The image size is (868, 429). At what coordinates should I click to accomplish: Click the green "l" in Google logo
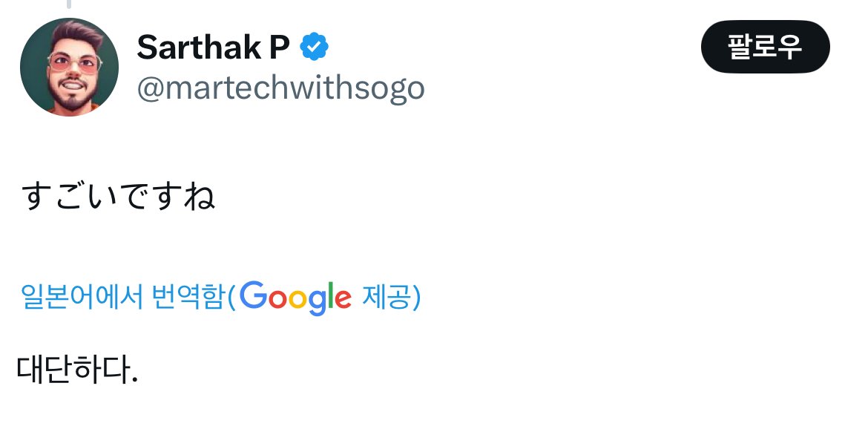point(331,295)
